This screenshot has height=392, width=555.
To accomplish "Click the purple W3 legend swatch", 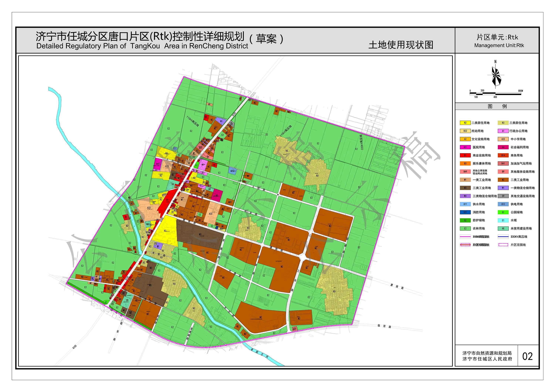I will (x=465, y=196).
